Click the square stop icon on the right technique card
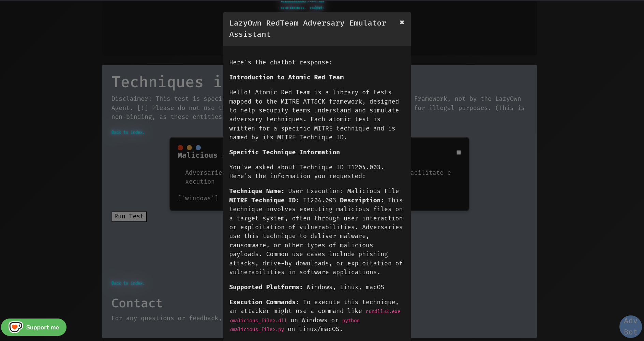The width and height of the screenshot is (644, 341). [x=459, y=152]
